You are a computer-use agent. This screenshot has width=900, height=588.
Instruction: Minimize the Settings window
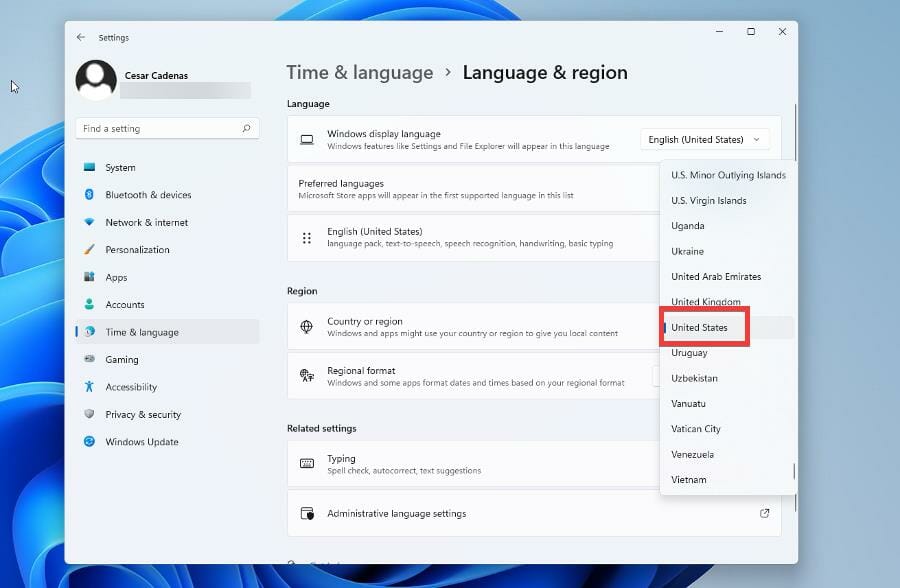click(719, 32)
